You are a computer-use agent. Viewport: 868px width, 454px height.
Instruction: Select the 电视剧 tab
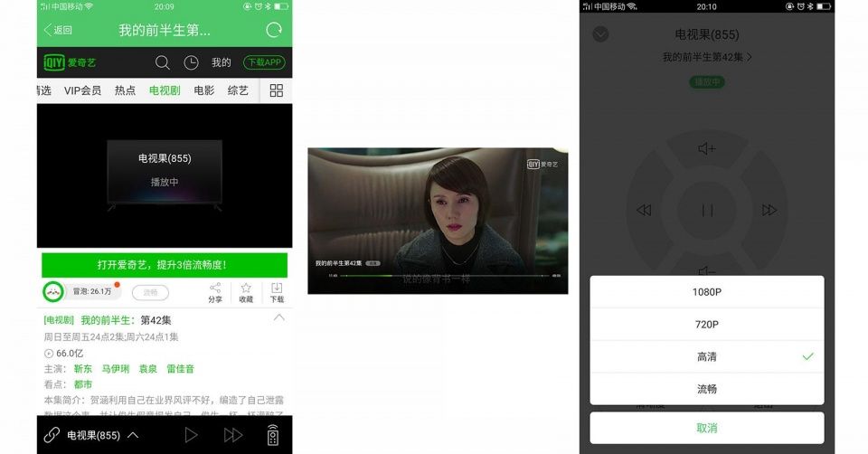coord(165,90)
